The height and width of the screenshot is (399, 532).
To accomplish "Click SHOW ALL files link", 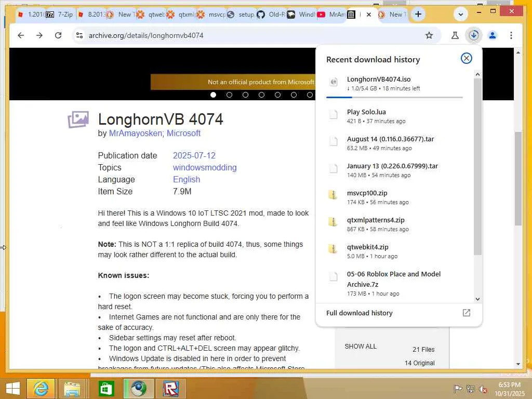I will click(x=361, y=347).
